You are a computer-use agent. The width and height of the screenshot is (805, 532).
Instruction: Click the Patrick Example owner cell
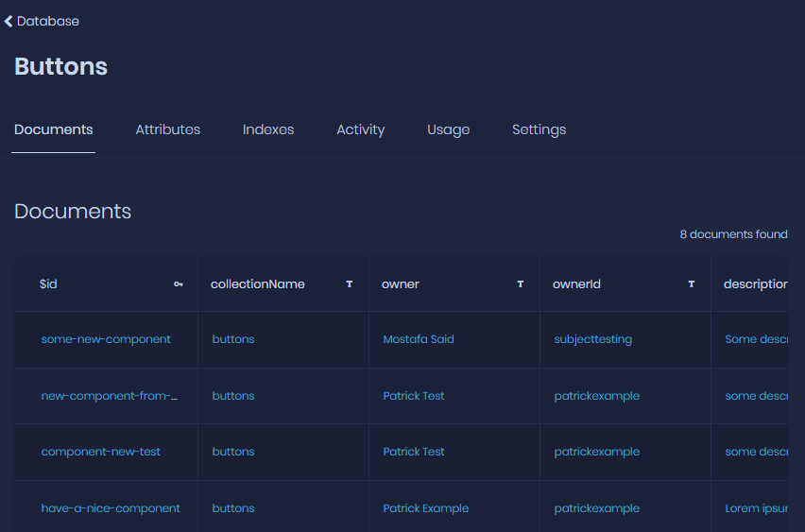click(x=425, y=508)
